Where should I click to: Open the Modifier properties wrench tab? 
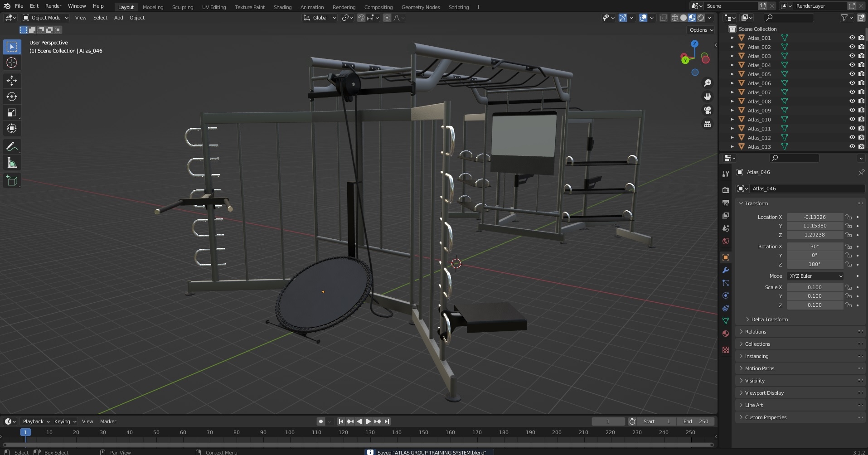[x=726, y=270]
